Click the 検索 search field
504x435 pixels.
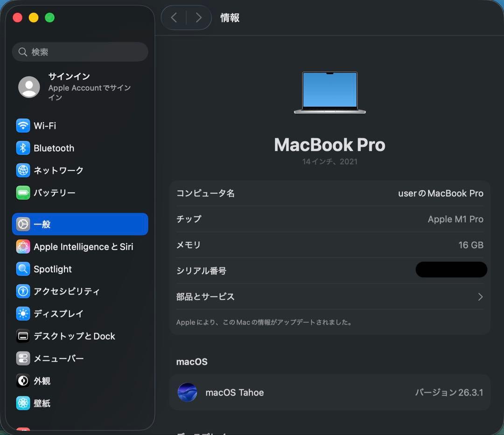point(80,52)
